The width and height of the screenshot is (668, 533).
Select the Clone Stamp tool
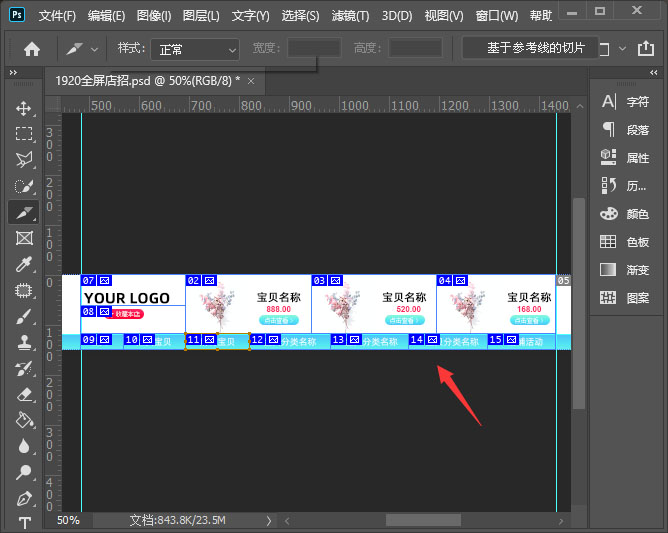24,343
